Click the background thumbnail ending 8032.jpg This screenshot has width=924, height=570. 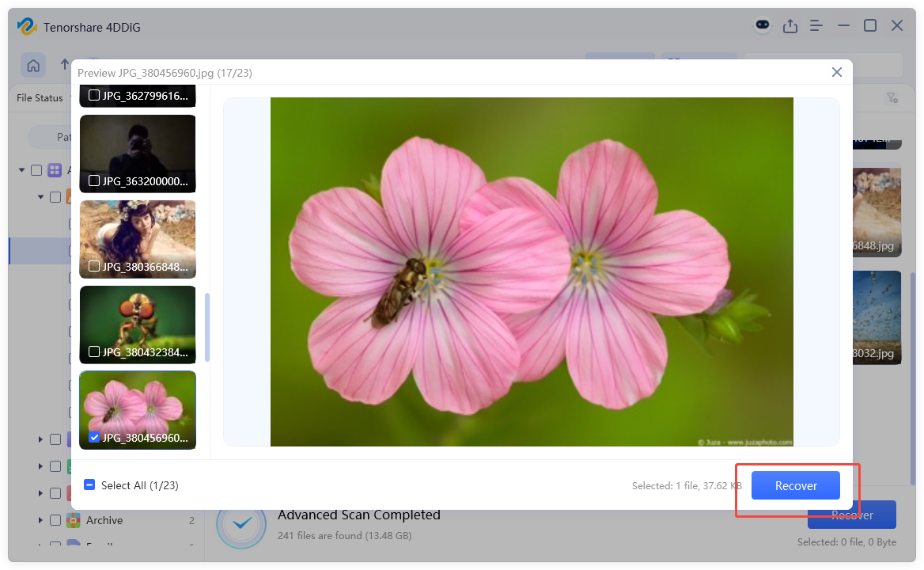[877, 317]
